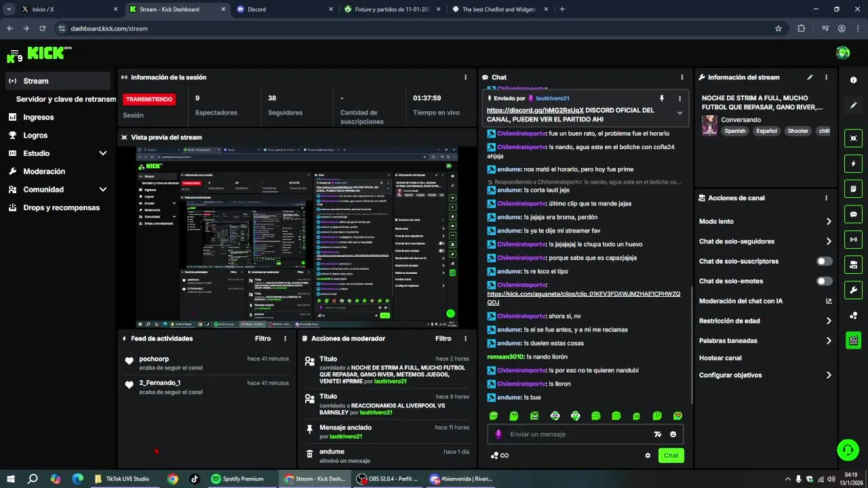The height and width of the screenshot is (488, 868).
Task: Open Feed de actividades three-dot menu
Action: (285, 338)
